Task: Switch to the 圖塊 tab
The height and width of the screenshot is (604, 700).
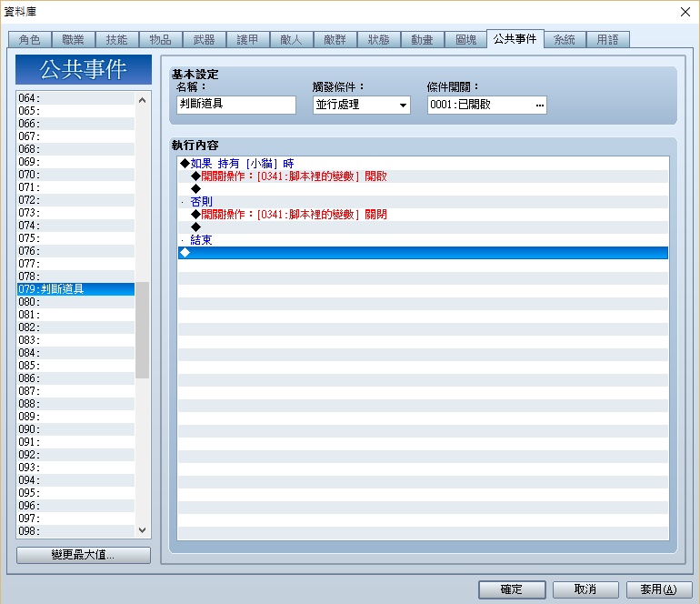Action: pos(466,39)
